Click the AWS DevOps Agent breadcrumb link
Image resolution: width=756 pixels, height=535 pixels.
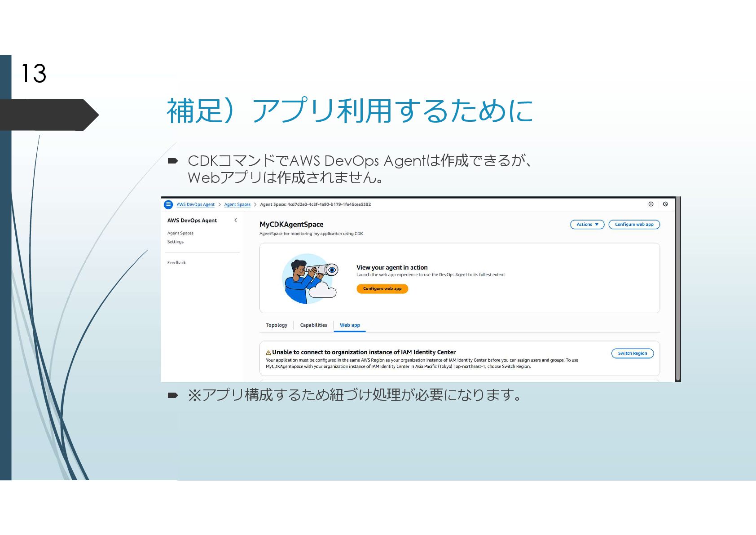coord(195,204)
